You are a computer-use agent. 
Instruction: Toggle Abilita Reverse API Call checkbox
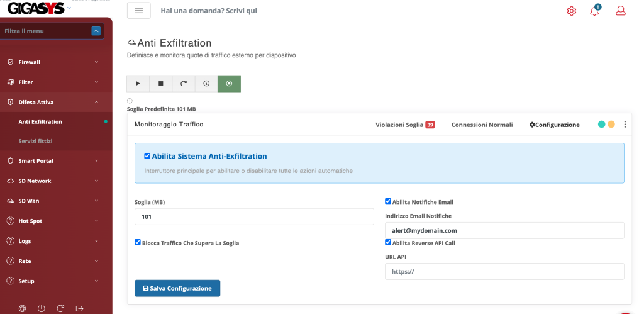(387, 242)
